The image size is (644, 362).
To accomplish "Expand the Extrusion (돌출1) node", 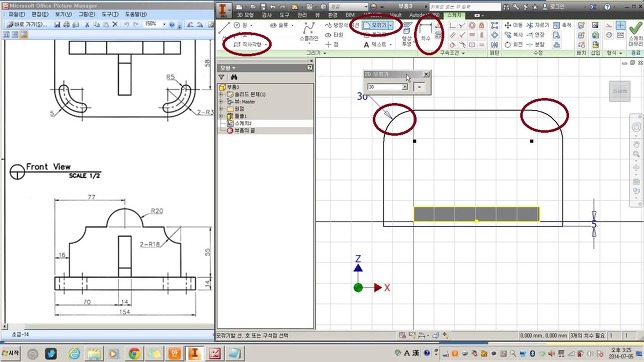I will (222, 116).
